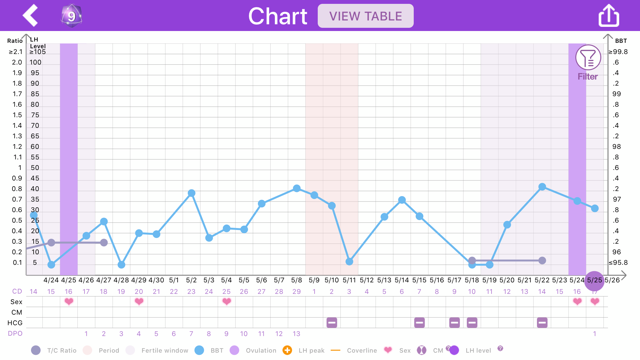The height and width of the screenshot is (360, 640).
Task: Click the BBT point on 5/8
Action: point(297,189)
